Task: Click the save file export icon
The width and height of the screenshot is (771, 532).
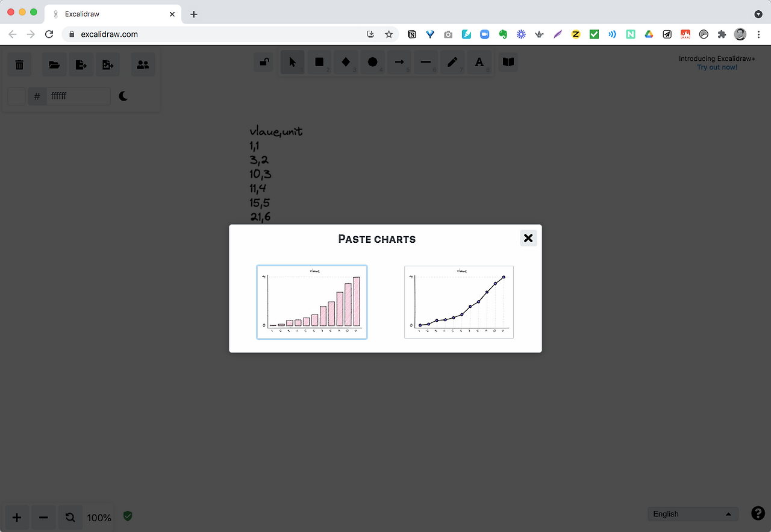Action: [81, 64]
